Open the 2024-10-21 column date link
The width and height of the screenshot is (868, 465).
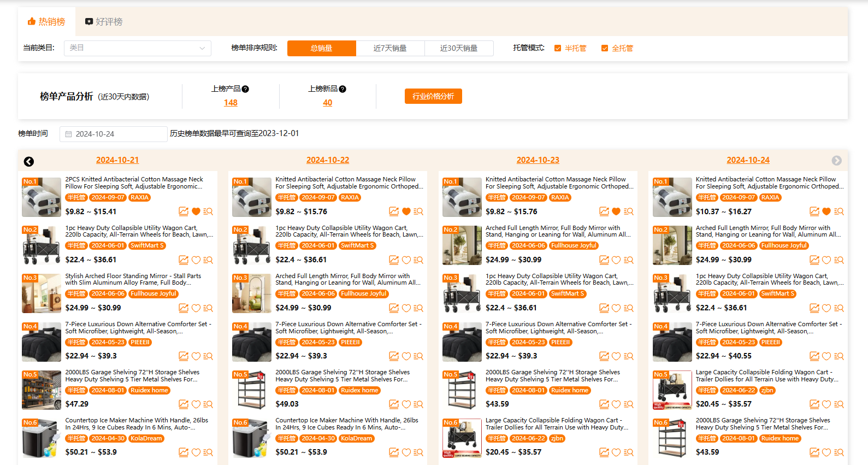(x=117, y=160)
